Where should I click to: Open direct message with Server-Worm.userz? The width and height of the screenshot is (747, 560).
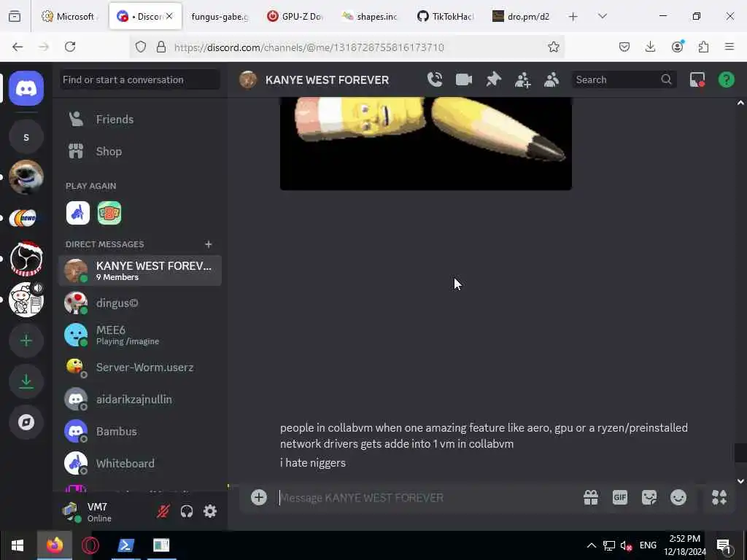[140, 367]
